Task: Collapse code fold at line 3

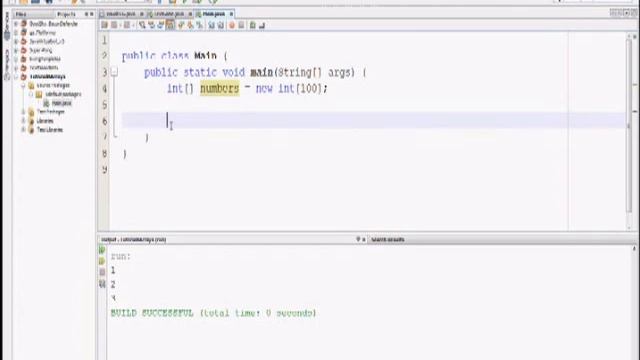Action: (114, 72)
